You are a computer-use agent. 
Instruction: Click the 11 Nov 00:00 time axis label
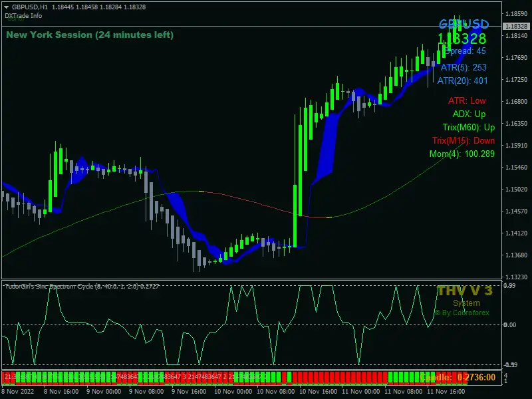pyautogui.click(x=360, y=392)
